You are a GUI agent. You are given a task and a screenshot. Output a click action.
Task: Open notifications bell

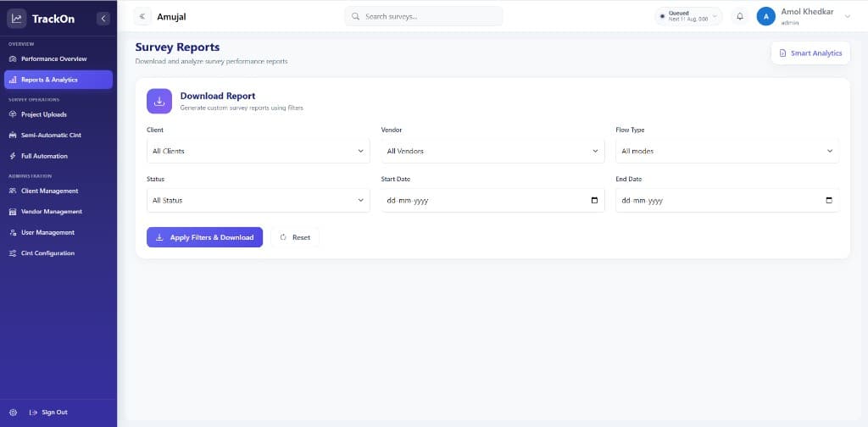739,17
